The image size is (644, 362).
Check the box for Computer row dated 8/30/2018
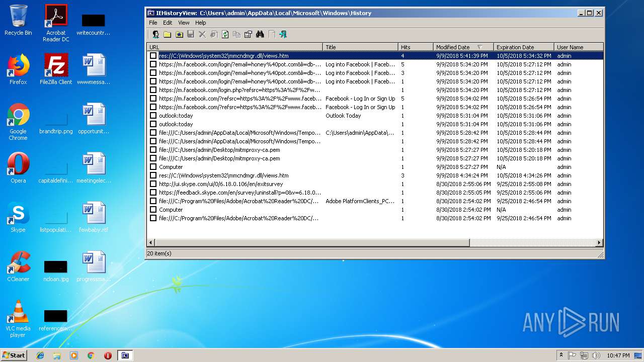coord(153,210)
